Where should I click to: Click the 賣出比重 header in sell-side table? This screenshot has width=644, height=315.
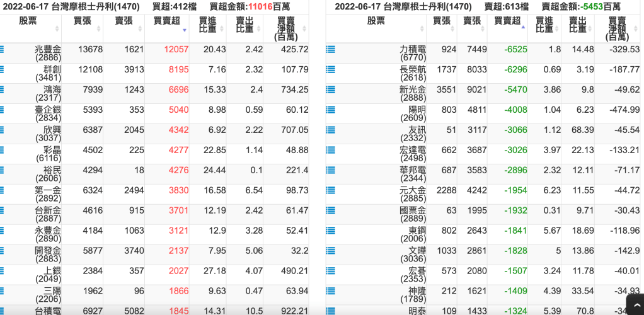[x=578, y=25]
